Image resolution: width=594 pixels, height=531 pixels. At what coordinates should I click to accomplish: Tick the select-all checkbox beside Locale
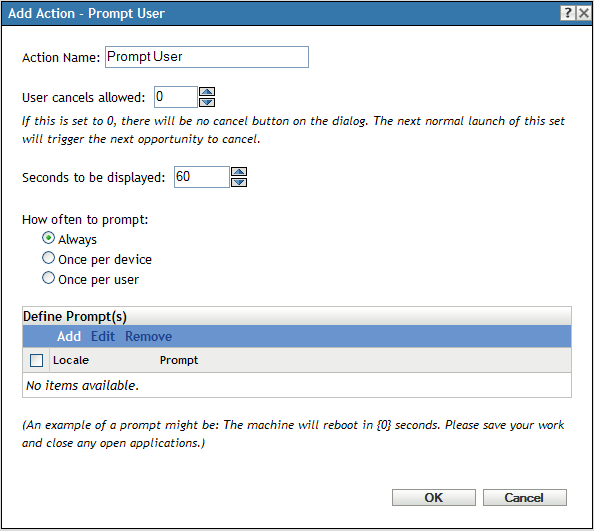click(36, 360)
